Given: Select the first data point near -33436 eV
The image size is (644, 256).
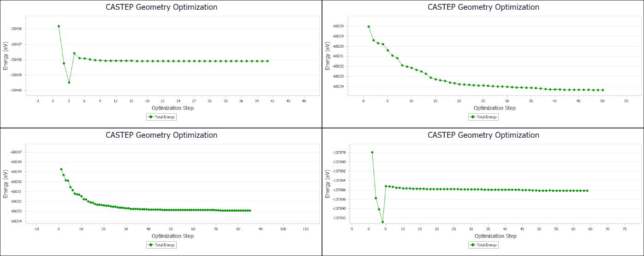Looking at the screenshot, I should coord(59,26).
